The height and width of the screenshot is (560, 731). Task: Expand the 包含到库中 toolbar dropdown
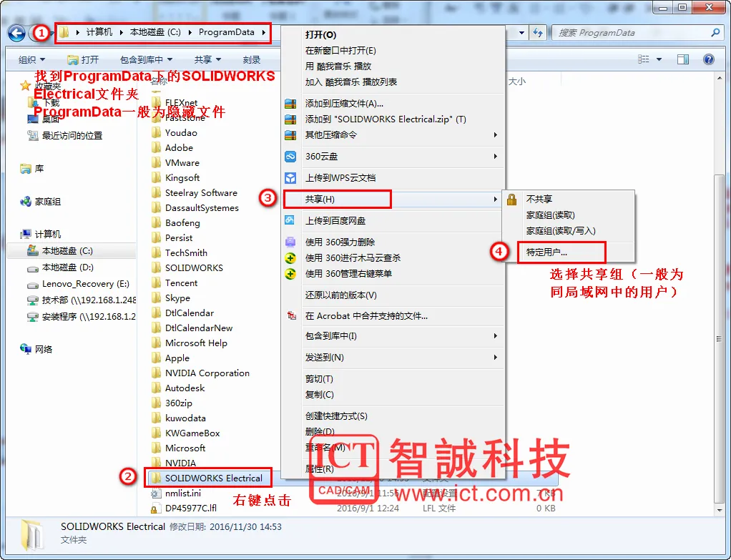(147, 59)
